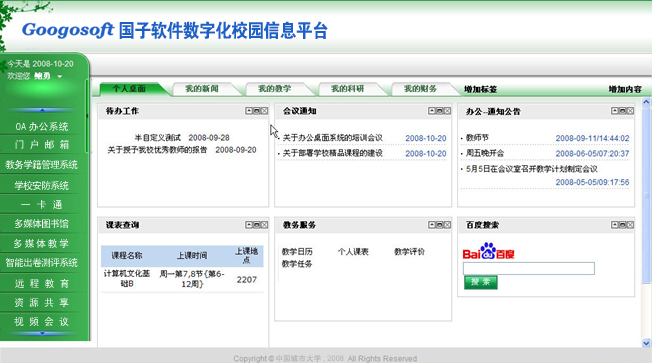
Task: Close the 课表查询 panel
Action: pos(264,225)
